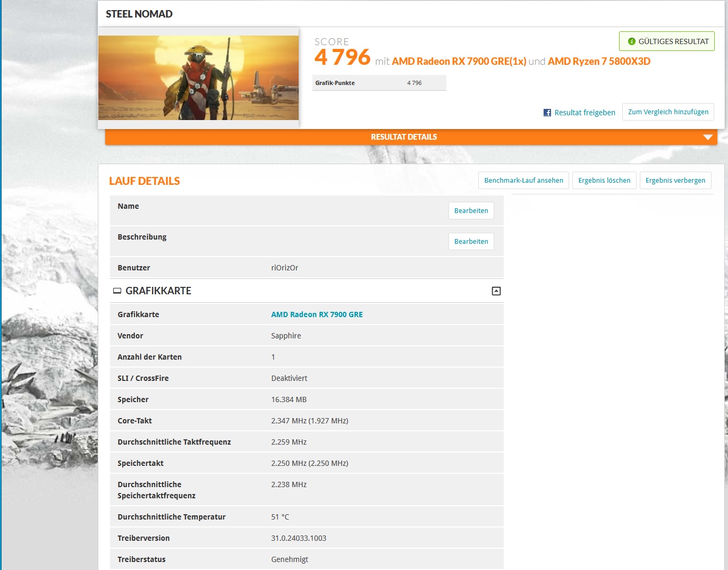728x570 pixels.
Task: Click Treiberstatus value Genehmigt
Action: pos(290,559)
